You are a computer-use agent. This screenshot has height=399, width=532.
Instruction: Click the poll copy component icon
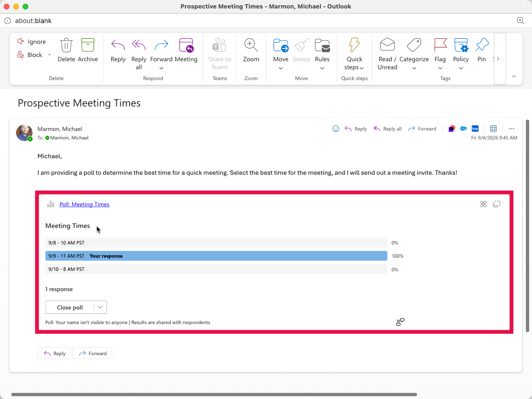497,204
